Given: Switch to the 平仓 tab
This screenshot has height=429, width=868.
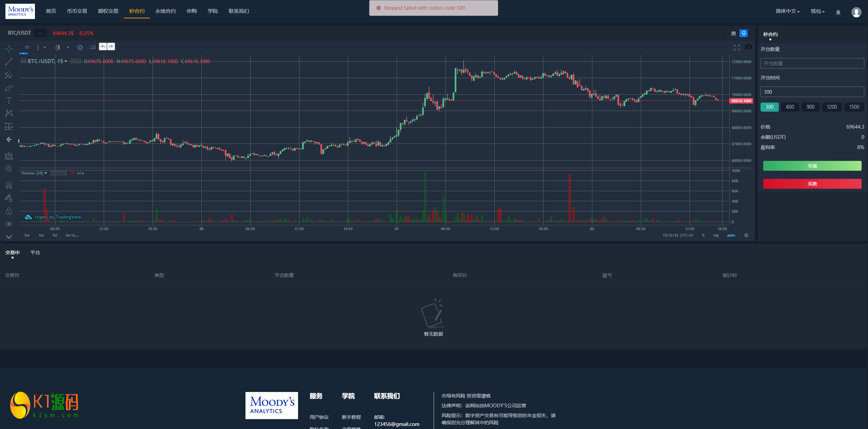Looking at the screenshot, I should click(x=35, y=253).
